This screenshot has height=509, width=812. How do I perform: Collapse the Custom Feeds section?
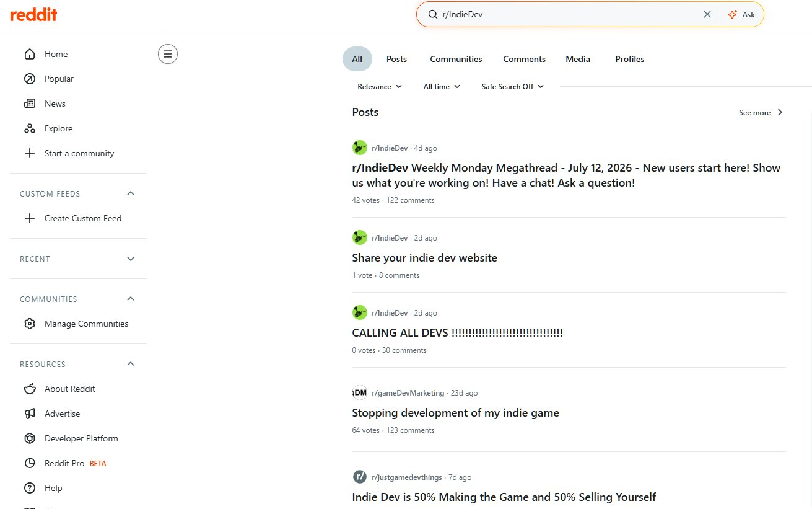[131, 193]
